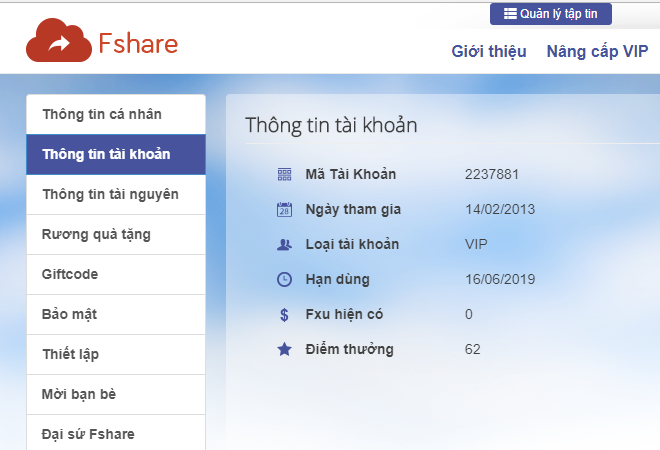Open the Giới thiệu page link
This screenshot has height=450, width=660.
click(489, 51)
